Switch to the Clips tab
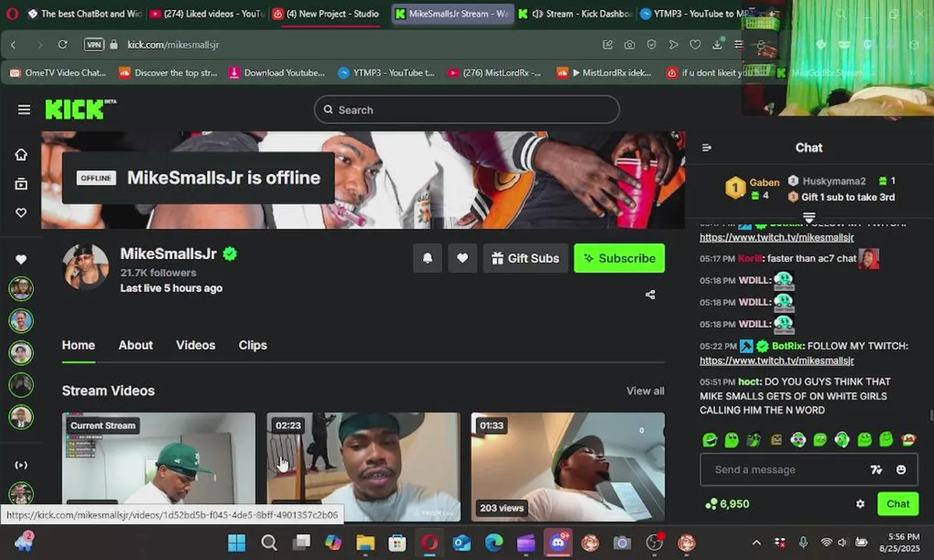 [x=253, y=345]
